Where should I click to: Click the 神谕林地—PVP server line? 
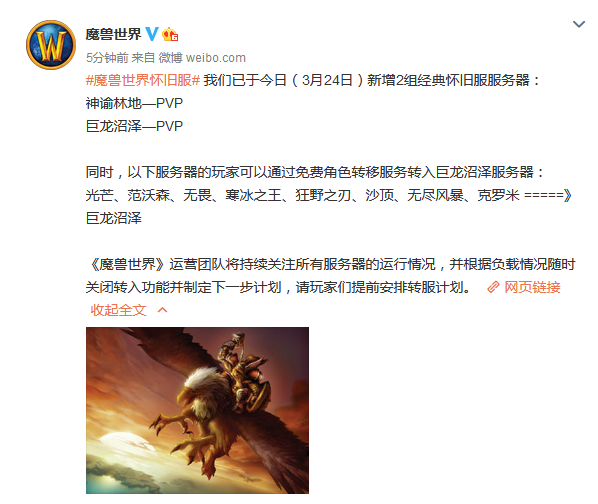[134, 103]
